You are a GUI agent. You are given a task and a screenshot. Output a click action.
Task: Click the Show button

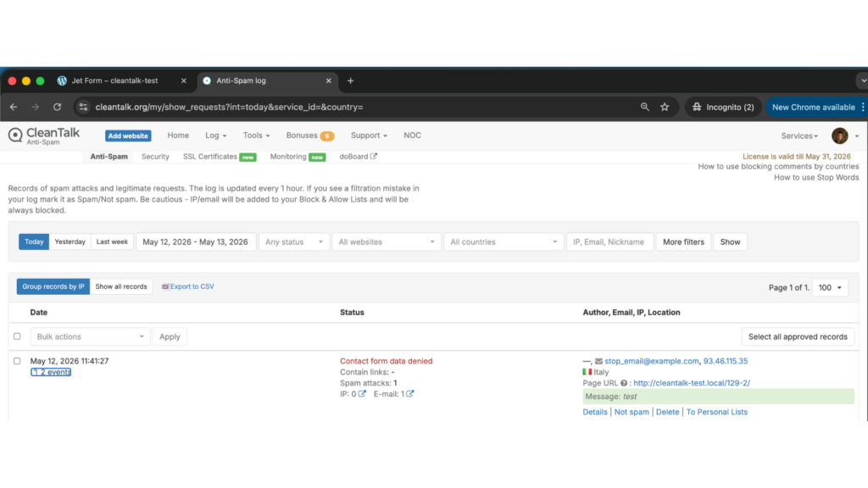[x=730, y=241]
